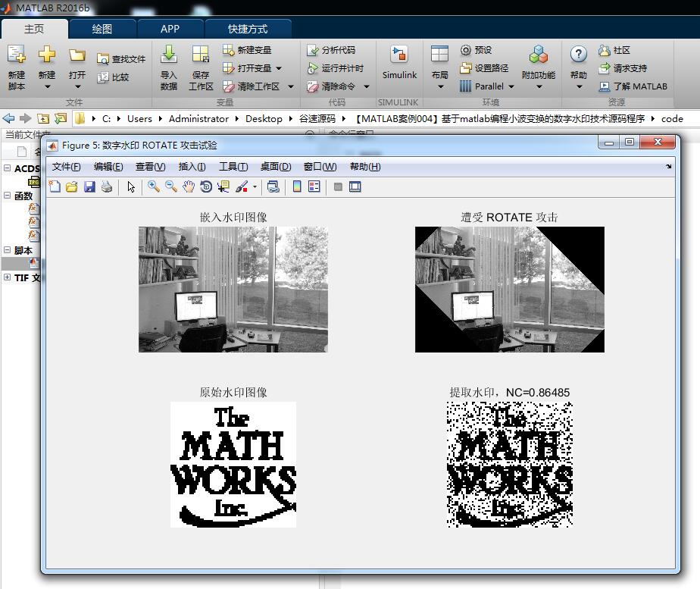
Task: Click Open File icon in figure toolbar
Action: 72,186
